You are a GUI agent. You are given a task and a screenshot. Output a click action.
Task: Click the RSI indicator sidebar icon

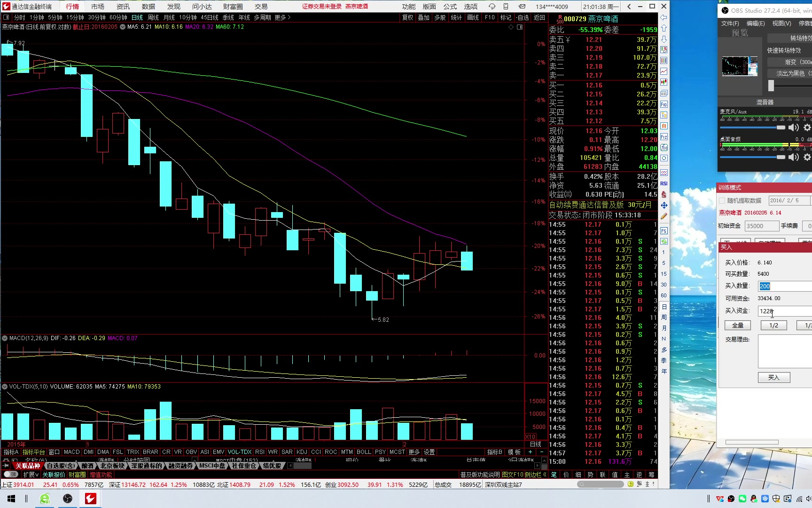(x=664, y=183)
